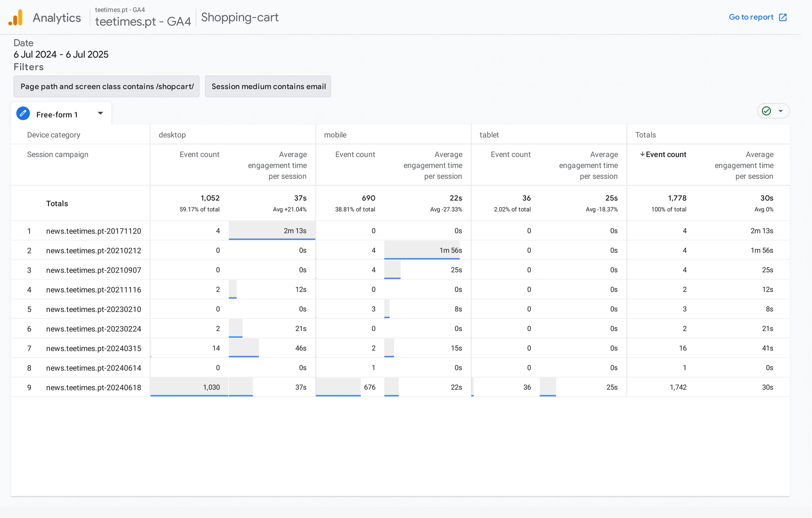
Task: Click the Totals row label
Action: (57, 203)
